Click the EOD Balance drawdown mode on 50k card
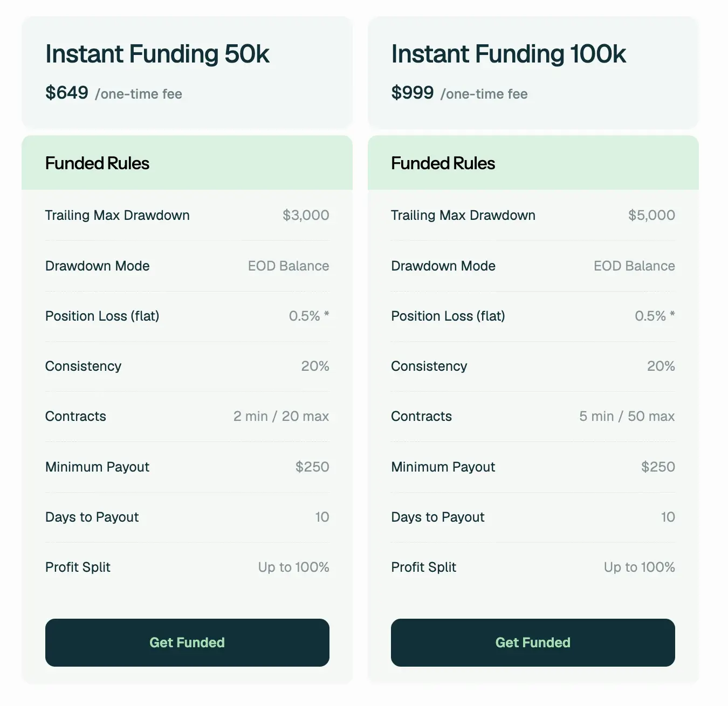The image size is (728, 706). click(x=289, y=266)
